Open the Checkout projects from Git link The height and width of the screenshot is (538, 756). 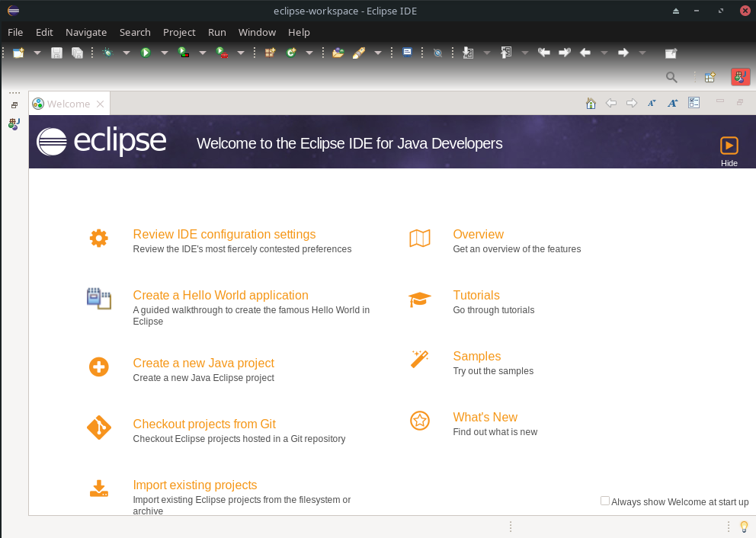[x=204, y=424]
